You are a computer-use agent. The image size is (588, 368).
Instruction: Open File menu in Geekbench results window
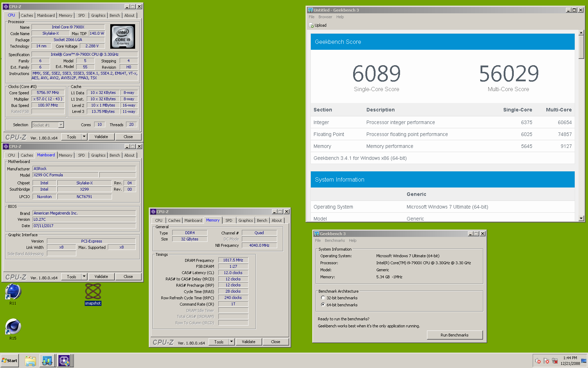[x=311, y=17]
